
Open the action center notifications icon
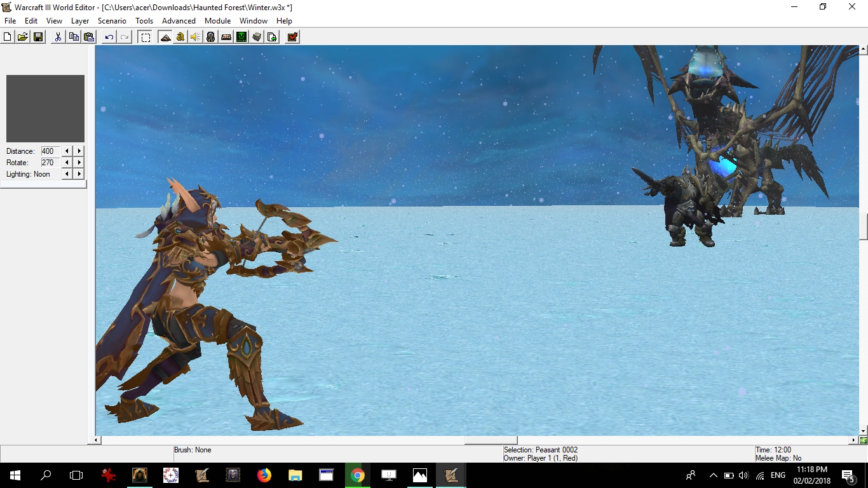(848, 475)
